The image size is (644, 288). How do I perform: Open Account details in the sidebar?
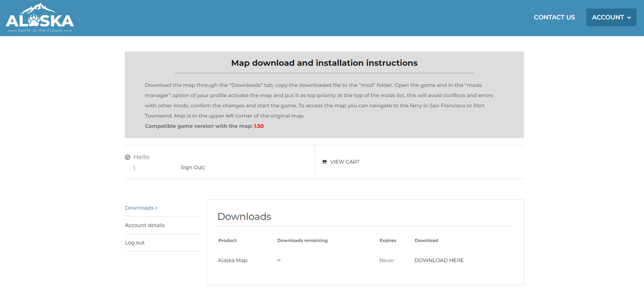point(145,225)
